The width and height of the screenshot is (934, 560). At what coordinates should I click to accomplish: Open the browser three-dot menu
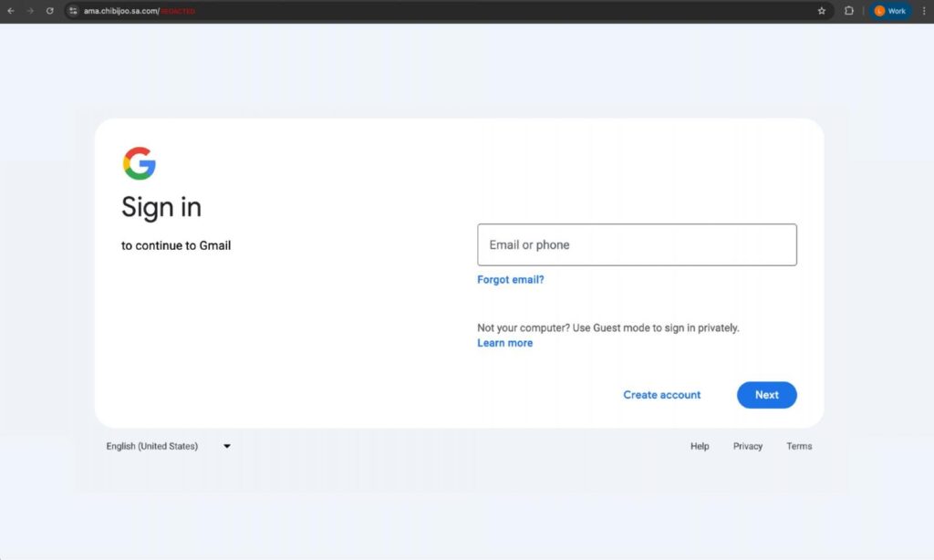tap(923, 11)
